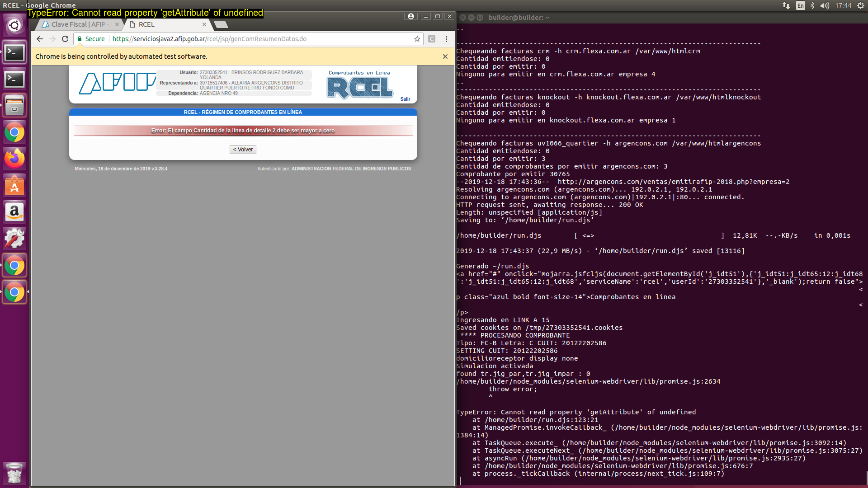
Task: Open keyboard layout En indicator
Action: (801, 5)
